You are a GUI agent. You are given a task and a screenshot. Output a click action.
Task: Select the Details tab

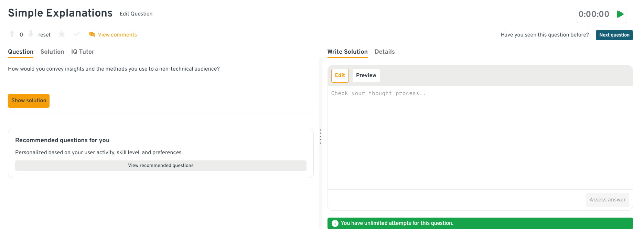[385, 52]
